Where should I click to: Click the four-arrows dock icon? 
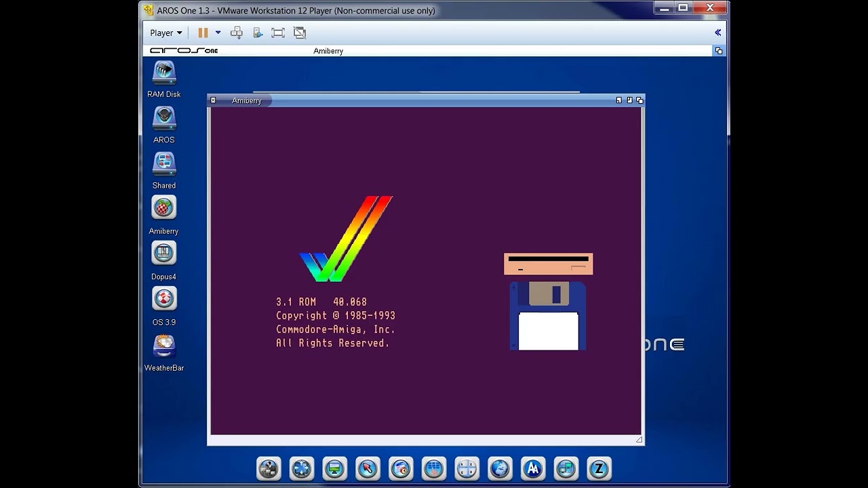point(302,468)
